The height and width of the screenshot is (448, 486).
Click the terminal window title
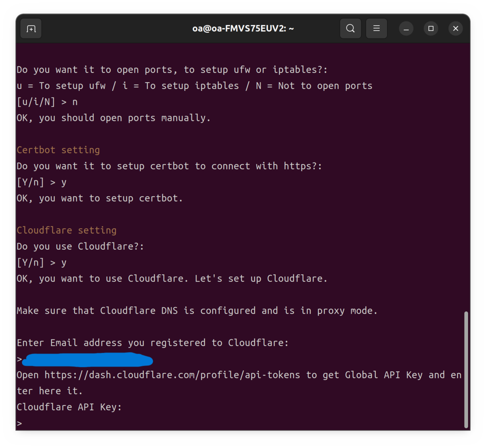click(243, 28)
